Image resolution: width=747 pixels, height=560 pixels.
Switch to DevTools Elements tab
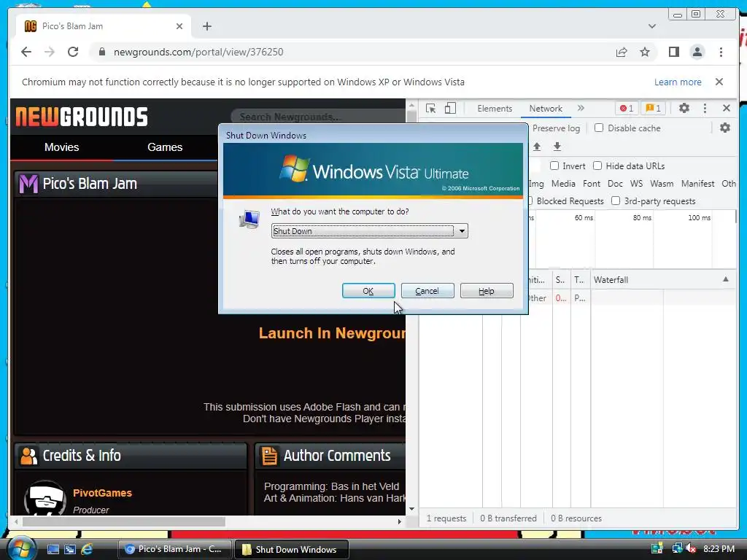click(495, 109)
